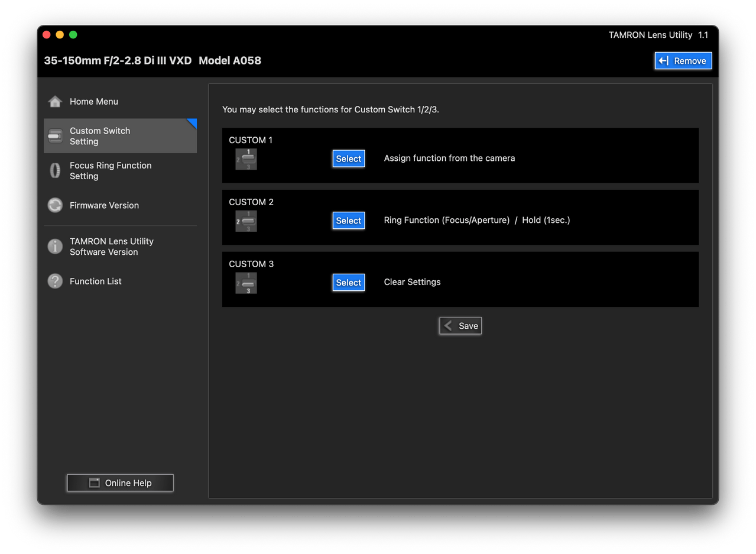
Task: Click the CUSTOM 3 label
Action: (x=251, y=264)
